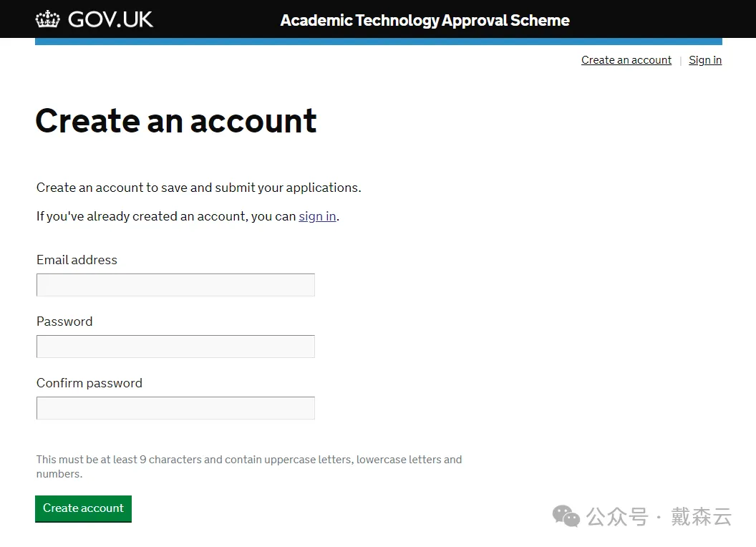Select the Create an account page heading
This screenshot has height=547, width=756.
(x=176, y=120)
